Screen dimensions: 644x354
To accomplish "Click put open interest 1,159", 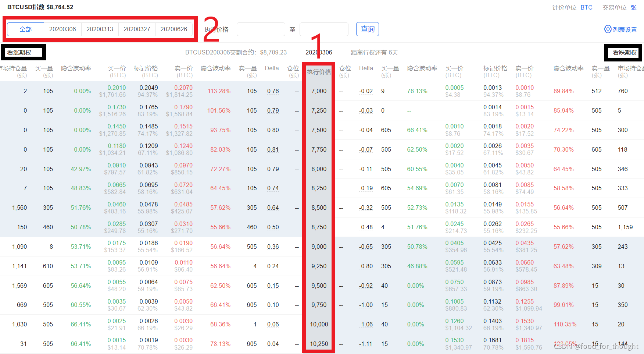I will (625, 227).
